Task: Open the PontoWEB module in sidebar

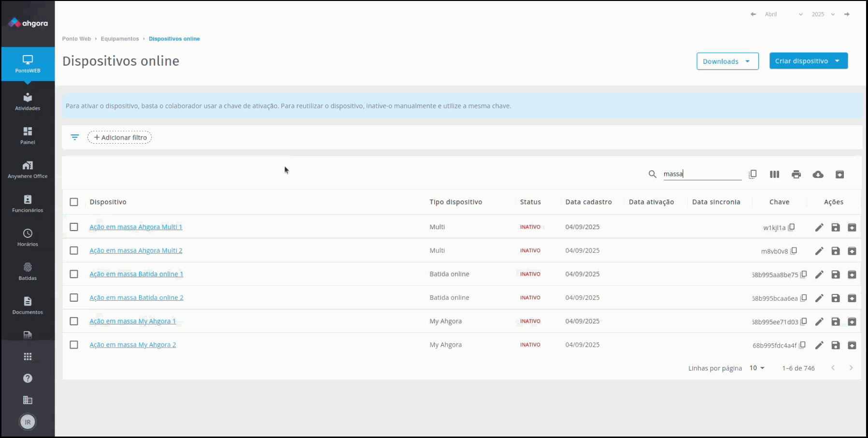Action: tap(28, 64)
